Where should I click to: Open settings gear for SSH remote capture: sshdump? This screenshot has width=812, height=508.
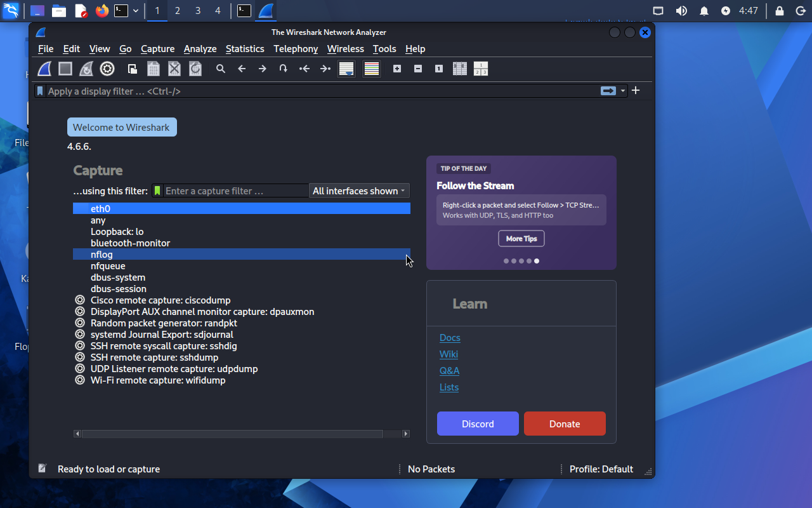[x=80, y=358]
